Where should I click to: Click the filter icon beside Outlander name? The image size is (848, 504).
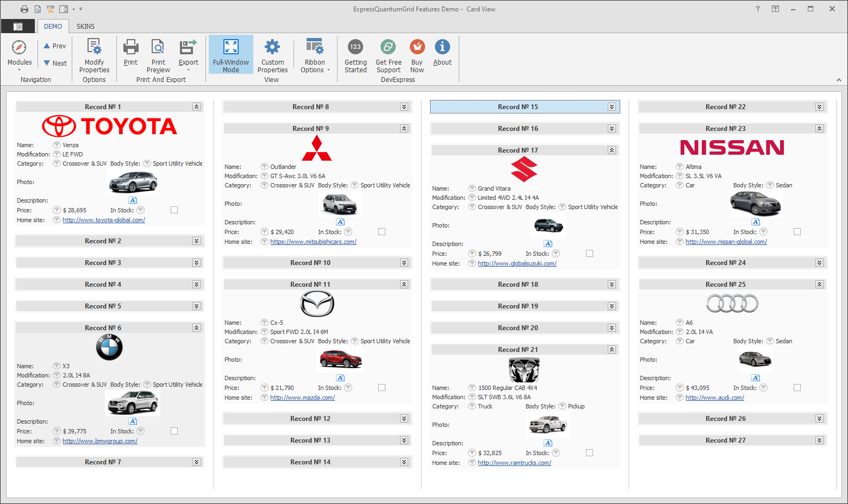[264, 167]
